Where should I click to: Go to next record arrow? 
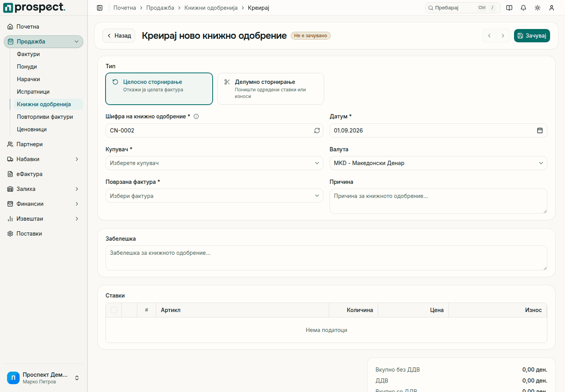pyautogui.click(x=503, y=36)
